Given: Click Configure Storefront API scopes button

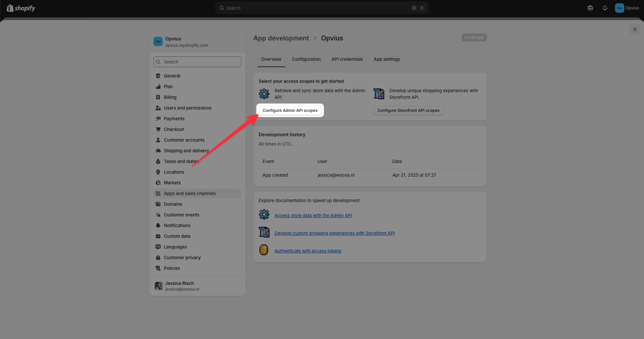Looking at the screenshot, I should (409, 111).
